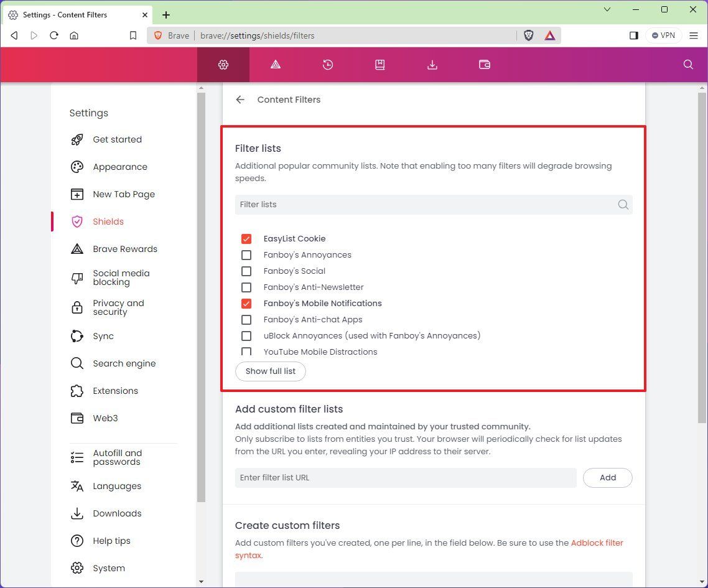Open the Bookmarks section in settings toolbar

(x=380, y=64)
